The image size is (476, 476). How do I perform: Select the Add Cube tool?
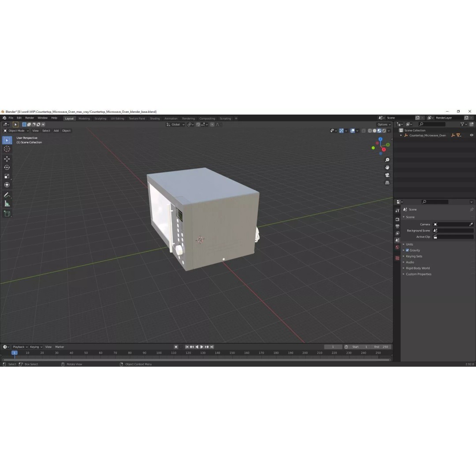coord(7,214)
